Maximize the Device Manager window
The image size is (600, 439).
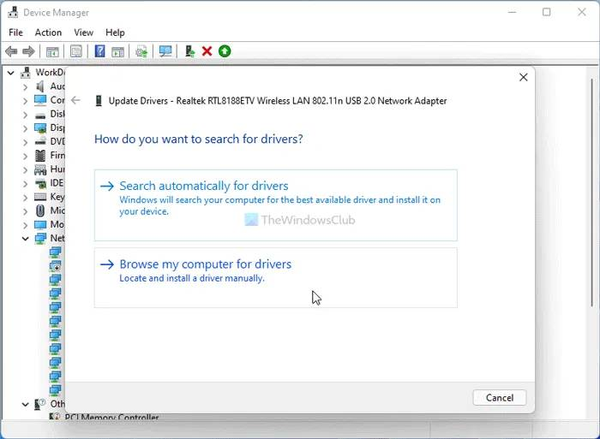coord(546,12)
